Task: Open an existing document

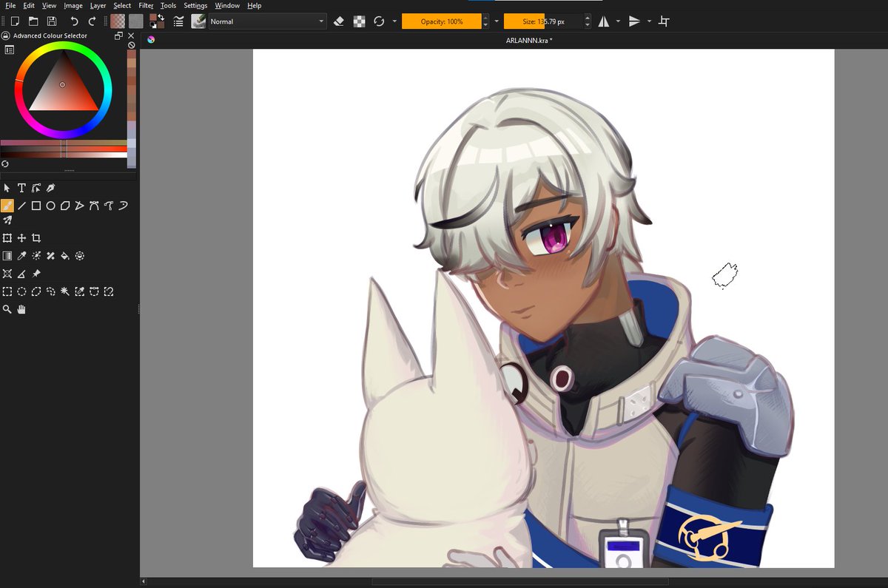Action: [x=33, y=21]
